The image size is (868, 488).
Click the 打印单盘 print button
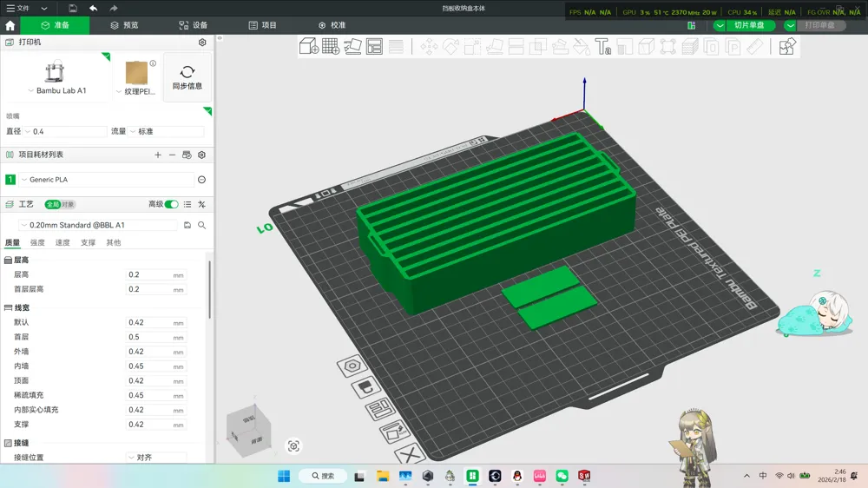click(x=820, y=25)
